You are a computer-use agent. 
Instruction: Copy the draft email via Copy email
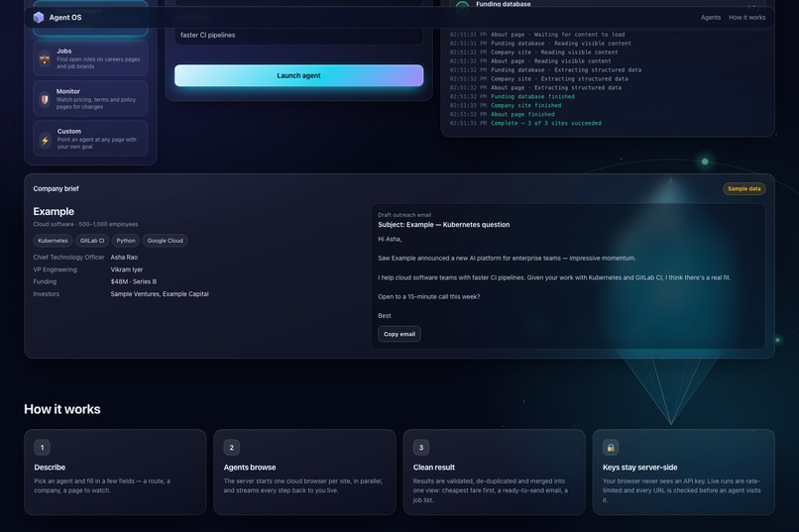399,334
